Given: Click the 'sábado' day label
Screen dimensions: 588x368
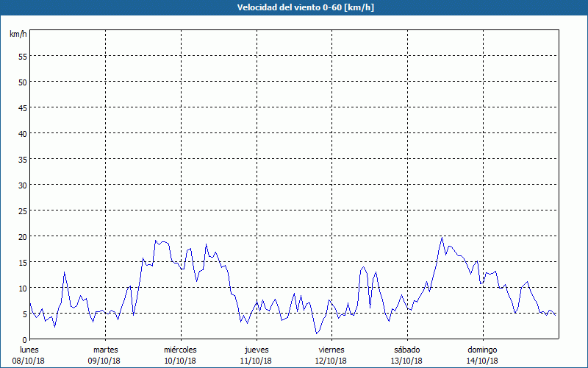Looking at the screenshot, I should (x=407, y=350).
